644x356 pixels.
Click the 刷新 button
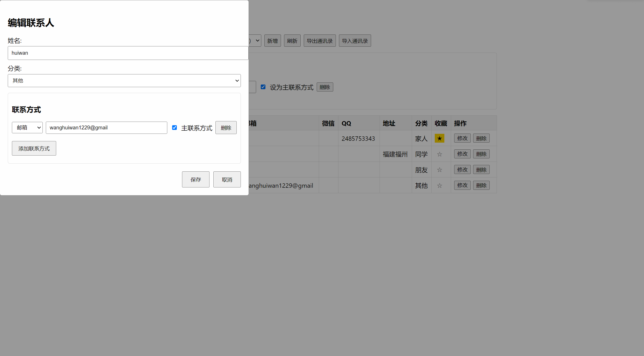point(292,41)
